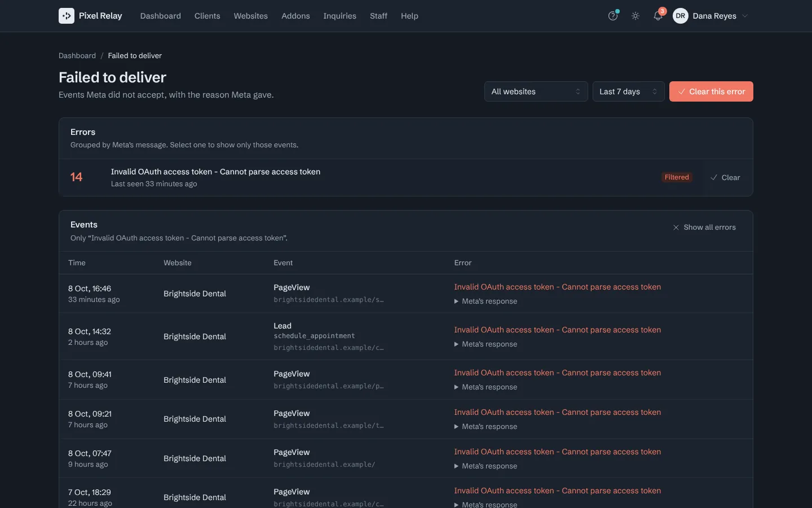Click Brightside Dental in the 09:41 row
Image resolution: width=812 pixels, height=508 pixels.
coord(195,380)
